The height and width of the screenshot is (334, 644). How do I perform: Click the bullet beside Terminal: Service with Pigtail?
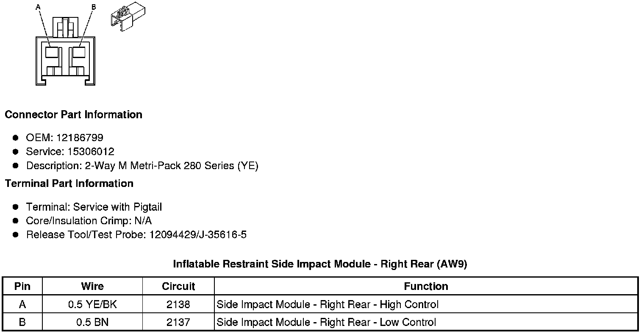pos(16,207)
